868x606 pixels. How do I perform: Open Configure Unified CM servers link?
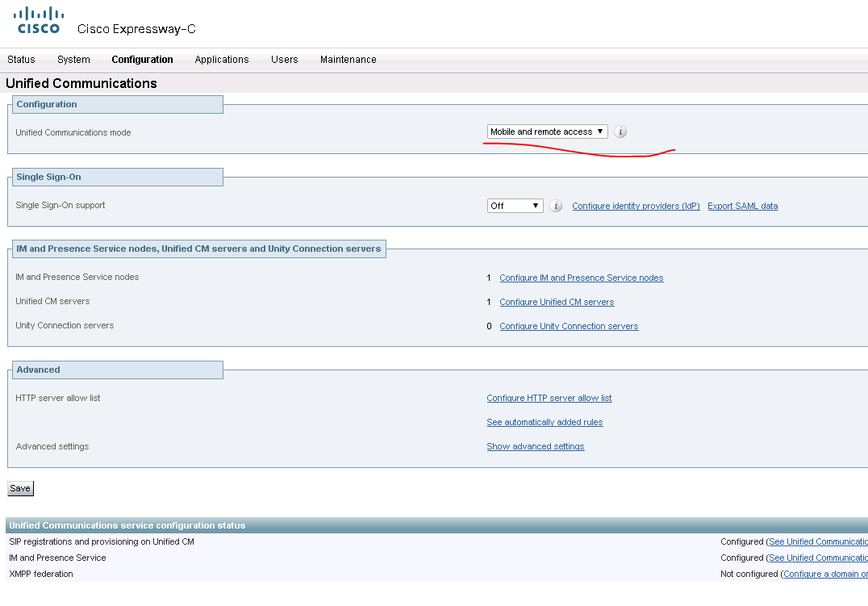pyautogui.click(x=557, y=303)
